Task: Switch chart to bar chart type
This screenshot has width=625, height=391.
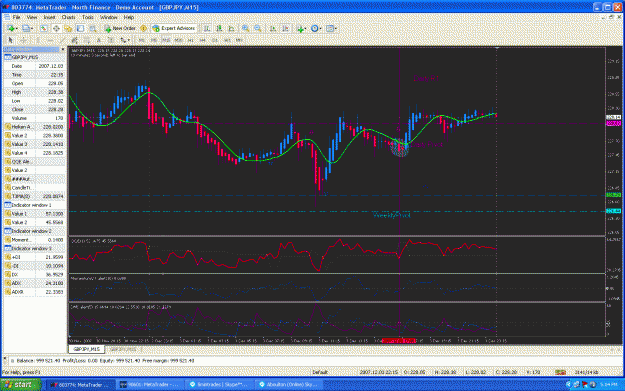Action: tap(206, 28)
